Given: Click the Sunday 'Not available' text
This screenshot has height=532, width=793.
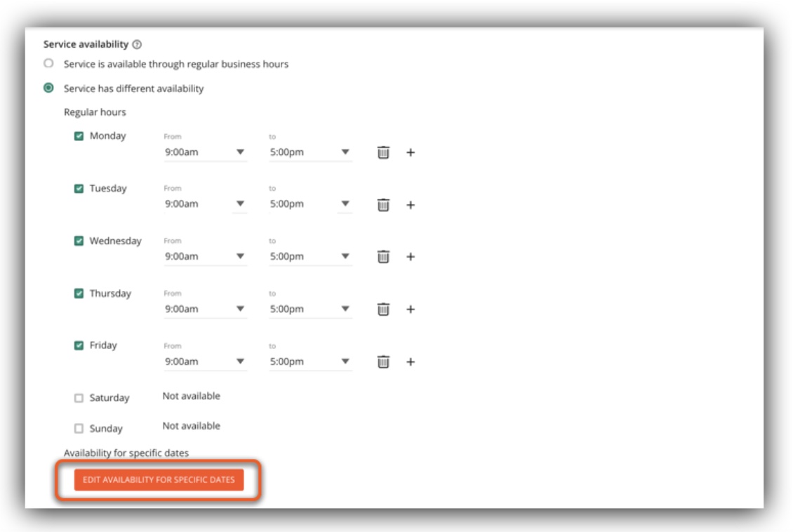Looking at the screenshot, I should [x=191, y=426].
